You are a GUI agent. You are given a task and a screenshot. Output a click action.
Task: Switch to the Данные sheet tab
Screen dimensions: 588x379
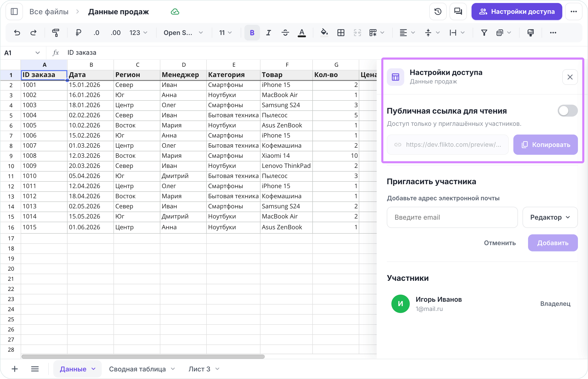click(73, 369)
